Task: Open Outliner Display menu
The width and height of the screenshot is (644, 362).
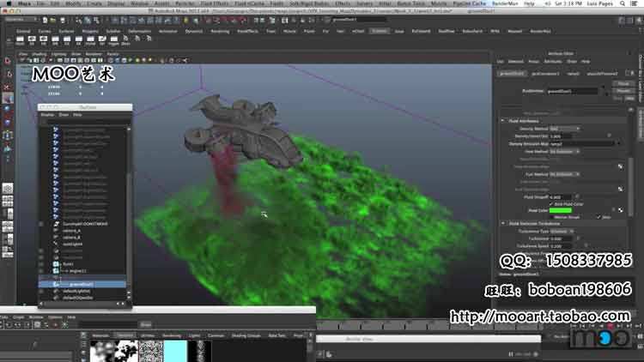Action: [x=47, y=115]
